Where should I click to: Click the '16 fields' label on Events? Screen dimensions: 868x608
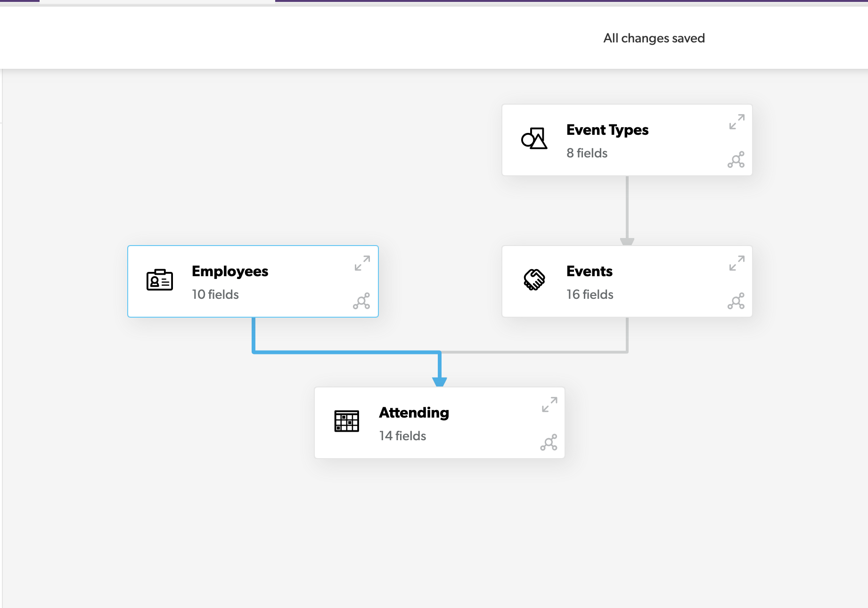click(x=590, y=295)
